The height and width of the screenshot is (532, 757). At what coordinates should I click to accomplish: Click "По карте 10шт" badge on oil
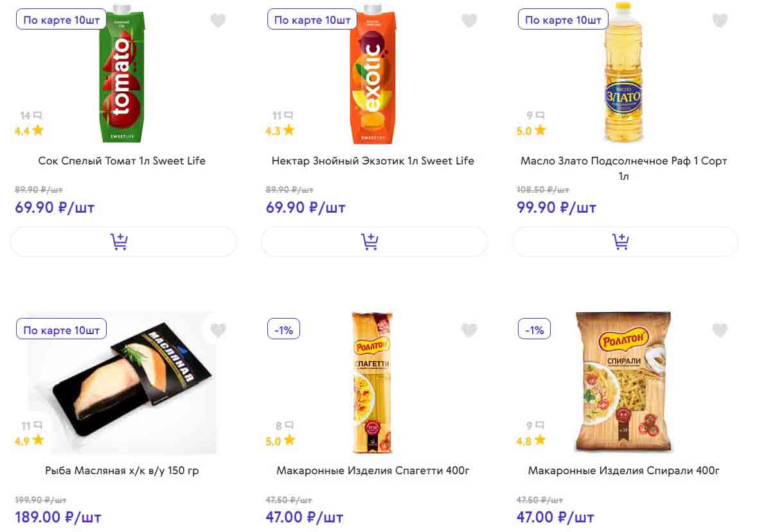563,19
